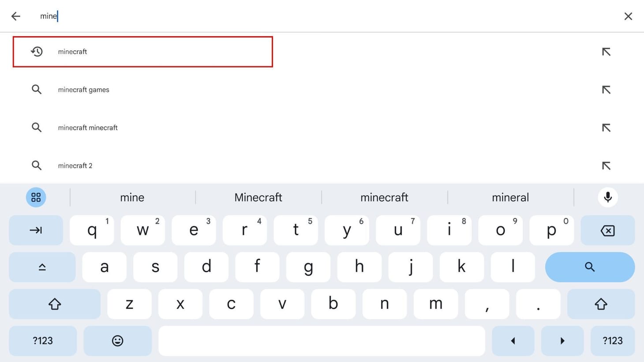This screenshot has height=362, width=644.
Task: Focus the search text field containing 'mine'
Action: (x=309, y=16)
